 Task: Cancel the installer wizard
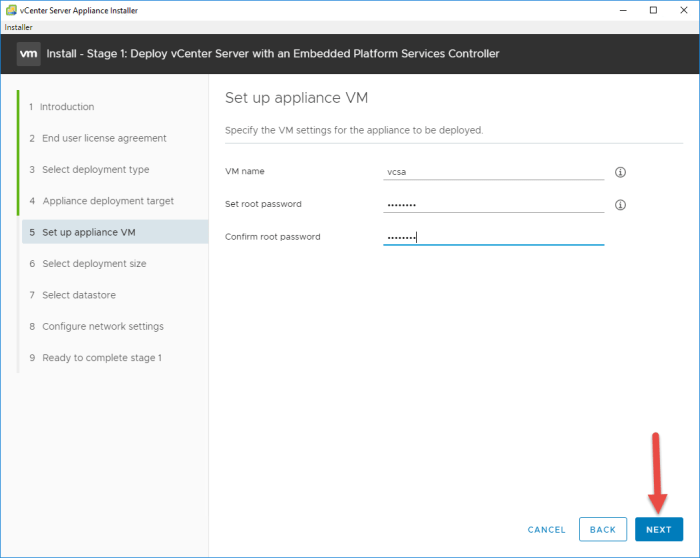[x=546, y=529]
